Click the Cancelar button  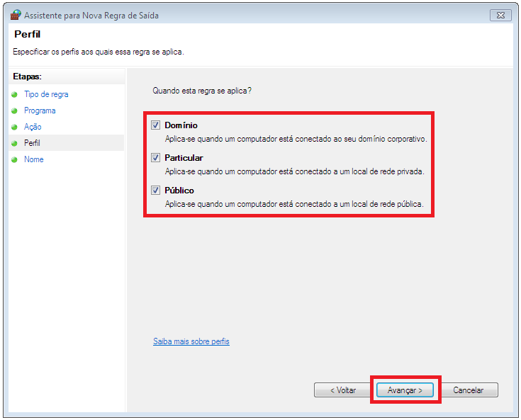point(469,390)
